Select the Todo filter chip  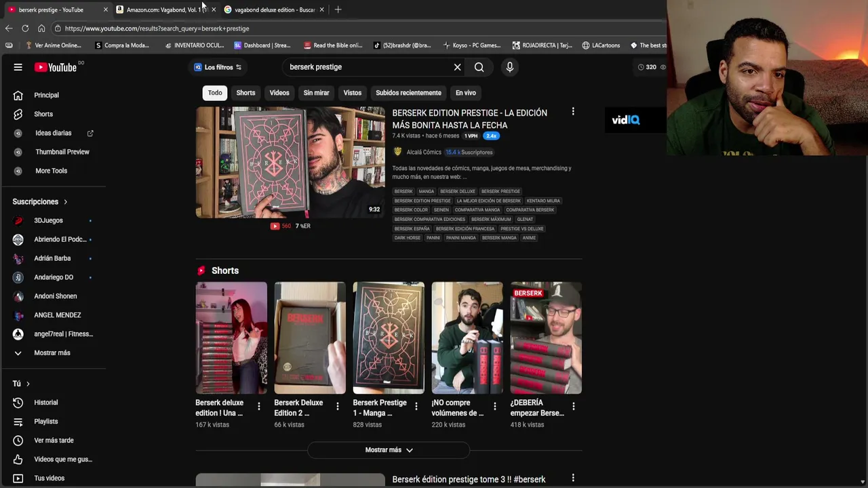coord(215,93)
